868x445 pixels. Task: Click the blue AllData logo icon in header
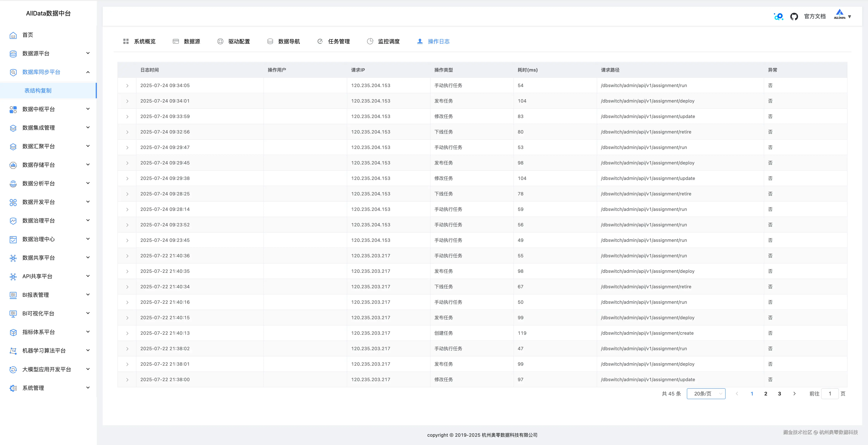click(778, 16)
